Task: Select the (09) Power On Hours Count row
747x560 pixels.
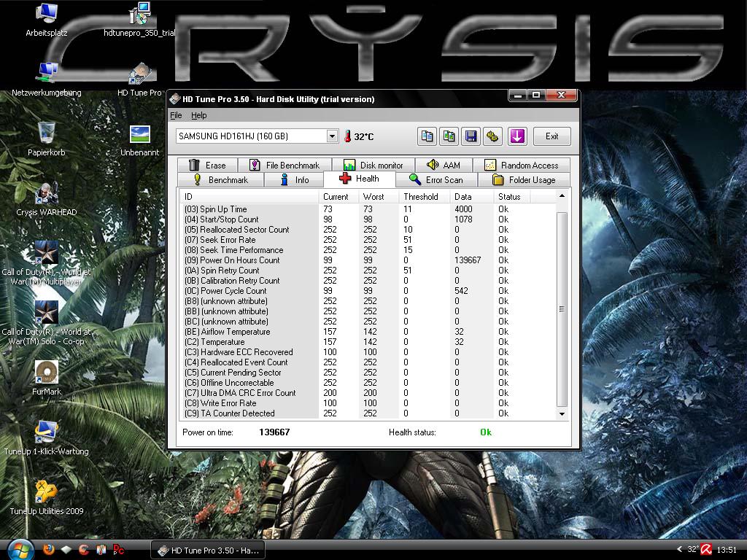Action: 368,260
